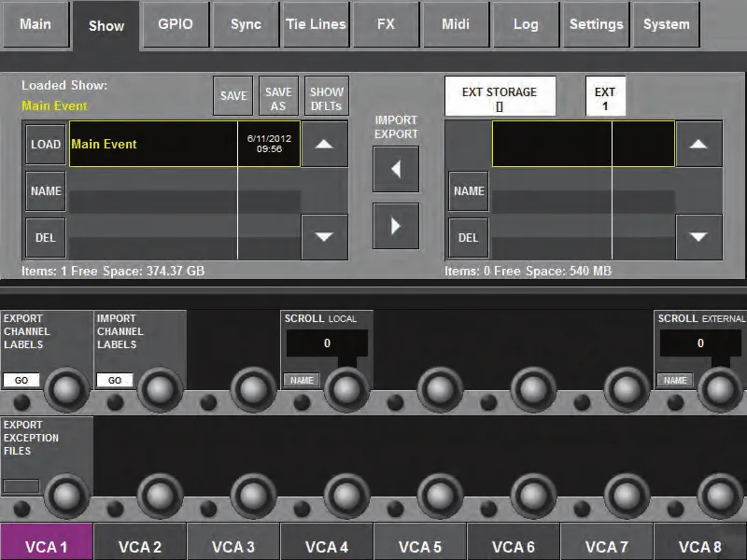747x560 pixels.
Task: Select the Show tab
Action: point(106,26)
